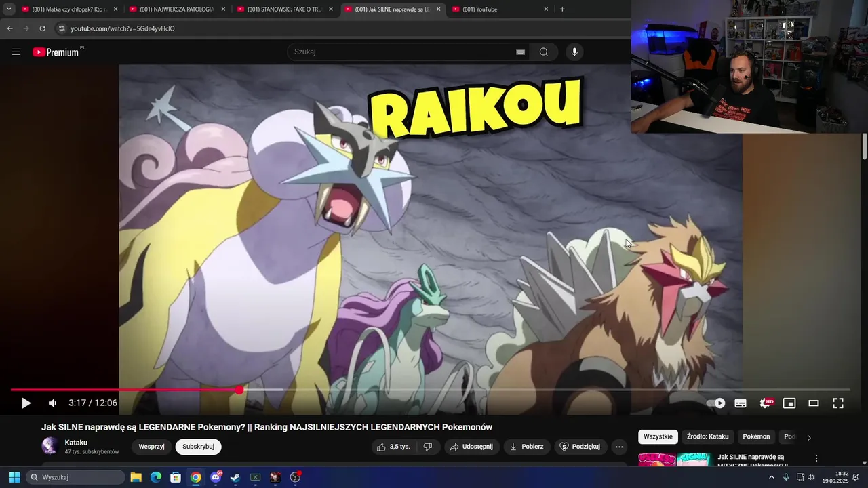
Task: Open a new browser tab
Action: [x=562, y=9]
